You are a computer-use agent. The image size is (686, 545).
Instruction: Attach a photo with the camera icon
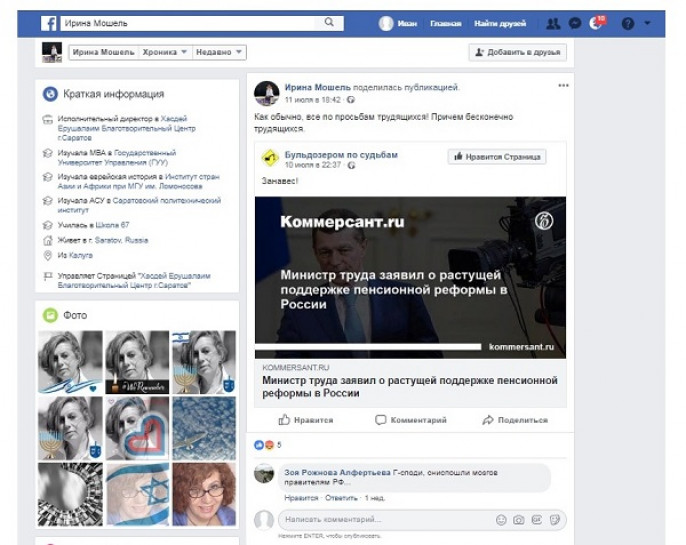pos(518,520)
